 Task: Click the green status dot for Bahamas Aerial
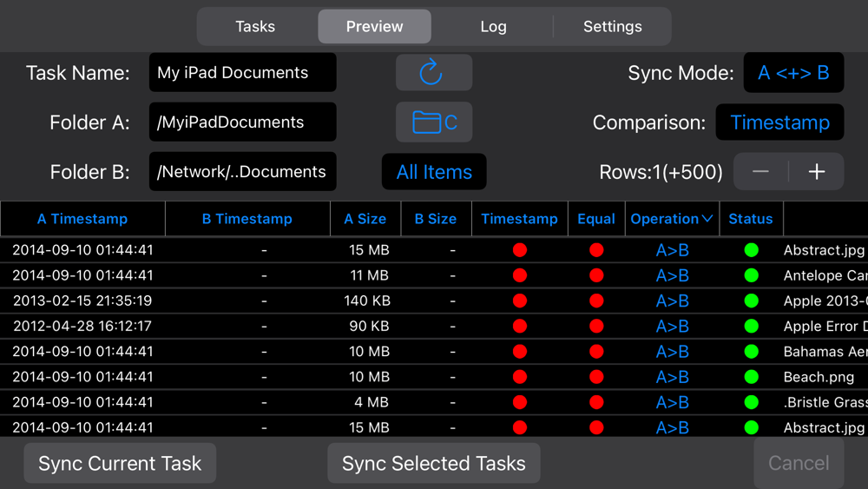pos(751,352)
